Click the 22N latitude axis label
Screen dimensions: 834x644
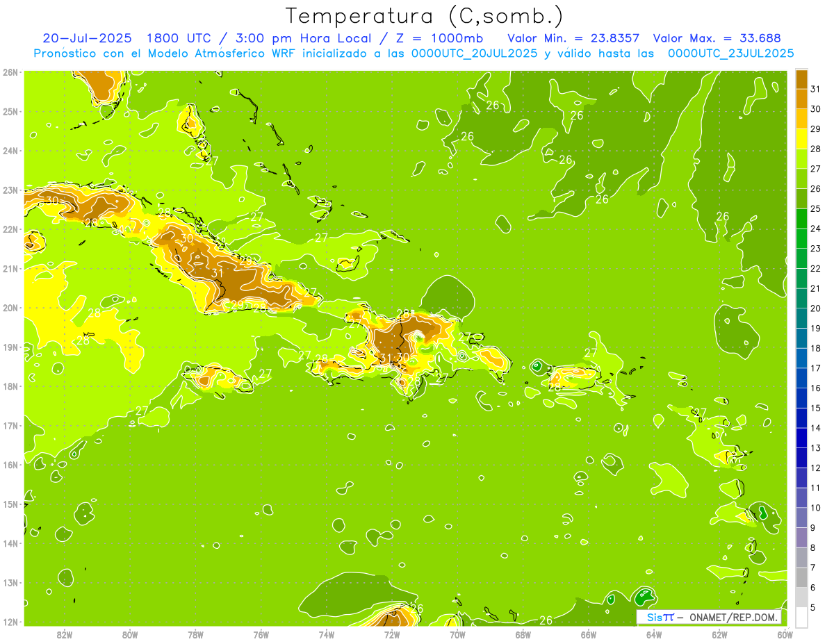coord(11,229)
